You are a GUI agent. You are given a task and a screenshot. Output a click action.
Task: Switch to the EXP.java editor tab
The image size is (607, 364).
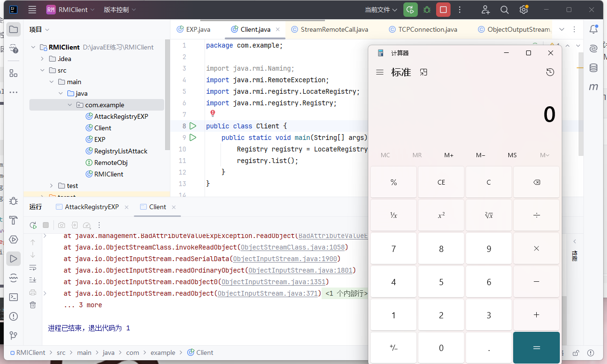tap(197, 29)
